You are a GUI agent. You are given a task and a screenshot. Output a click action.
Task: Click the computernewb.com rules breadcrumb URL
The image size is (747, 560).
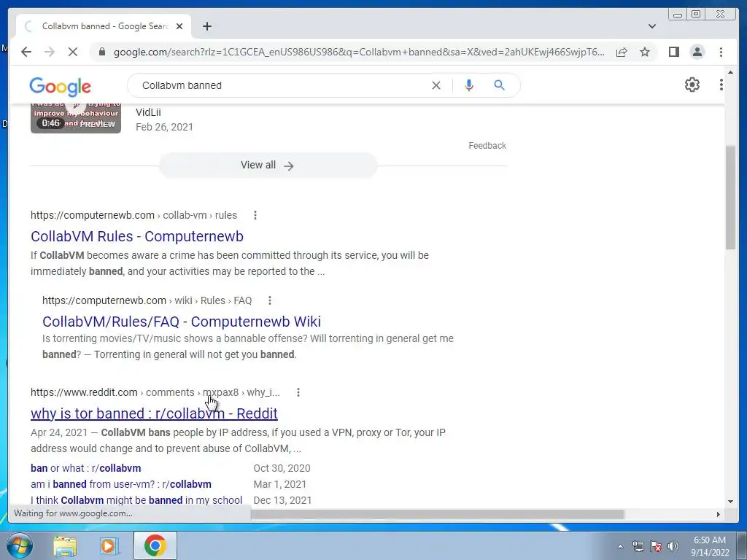[x=134, y=215]
